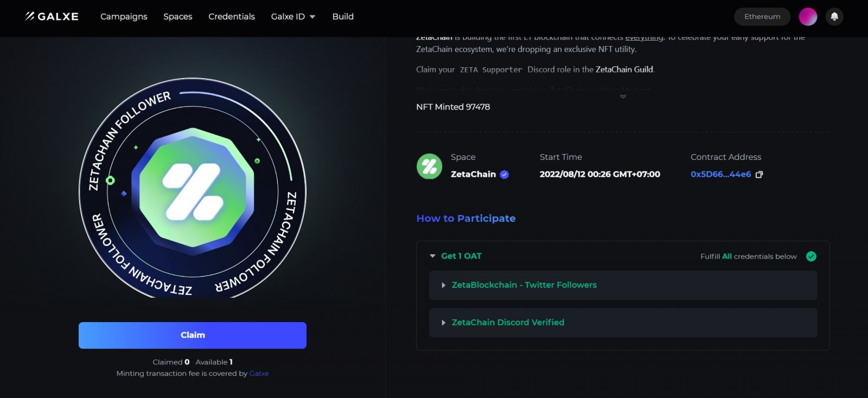Open Build menu item
868x398 pixels.
click(343, 17)
